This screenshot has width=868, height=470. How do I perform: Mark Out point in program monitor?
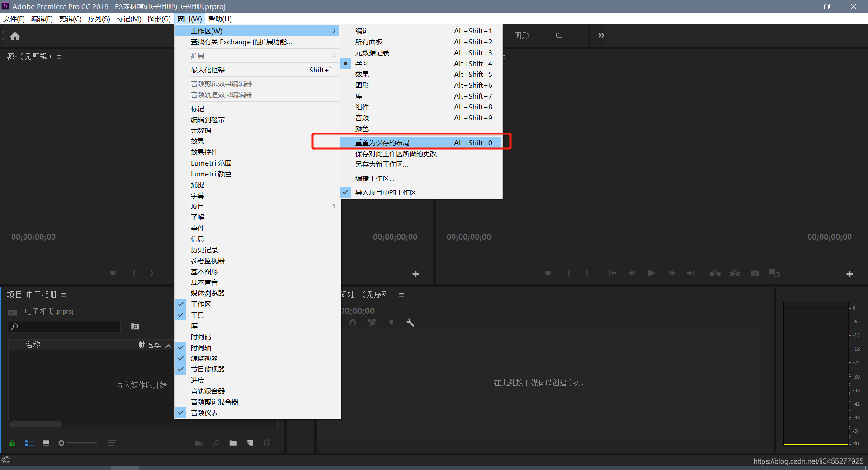tap(587, 273)
